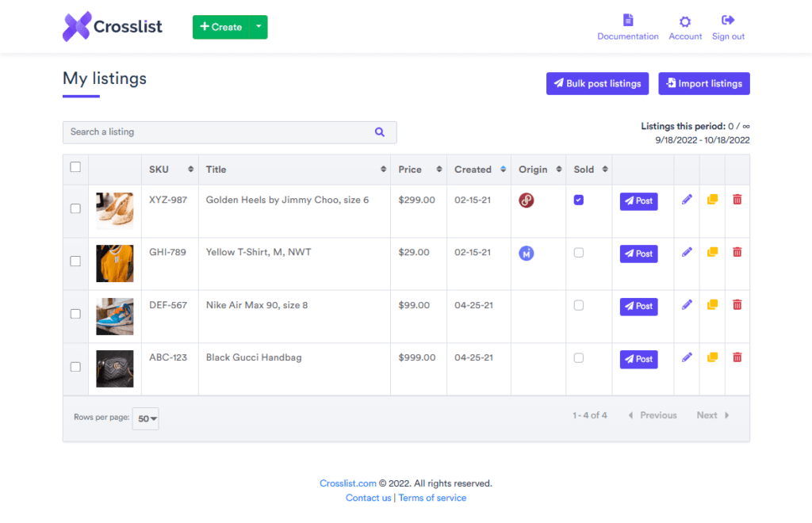This screenshot has width=812, height=523.
Task: Expand the Create button dropdown arrow
Action: 259,26
